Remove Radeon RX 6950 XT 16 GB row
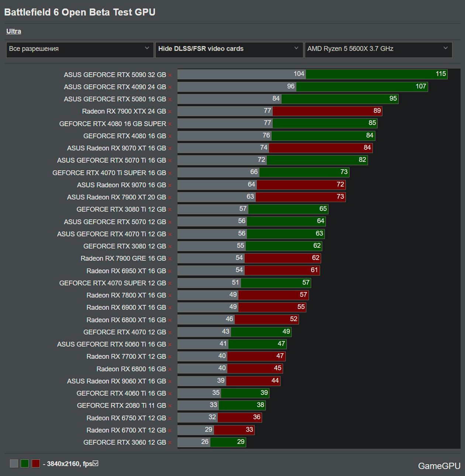Viewport: 465px width, 476px height. click(170, 271)
